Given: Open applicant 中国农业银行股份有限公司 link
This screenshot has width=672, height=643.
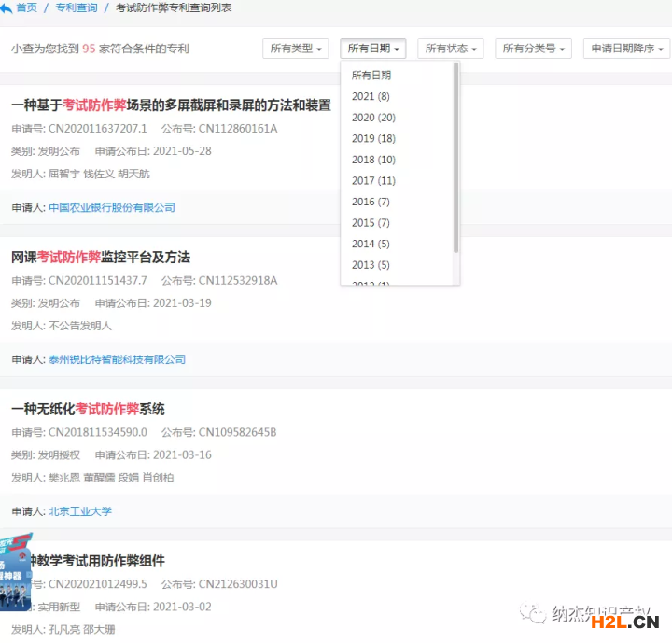Looking at the screenshot, I should tap(112, 207).
